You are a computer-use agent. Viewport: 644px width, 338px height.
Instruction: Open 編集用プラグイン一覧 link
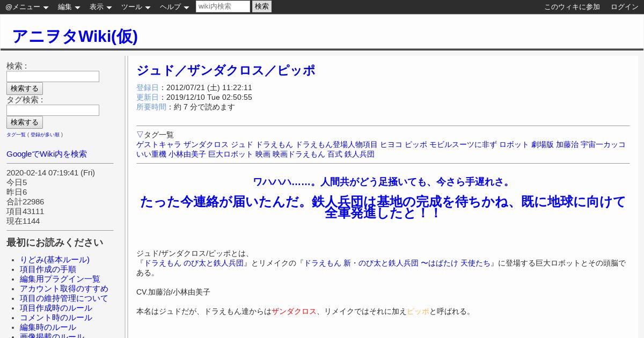click(x=60, y=279)
